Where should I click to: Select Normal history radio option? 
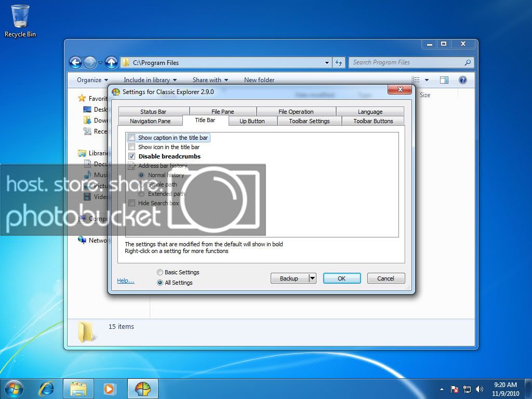pos(141,175)
